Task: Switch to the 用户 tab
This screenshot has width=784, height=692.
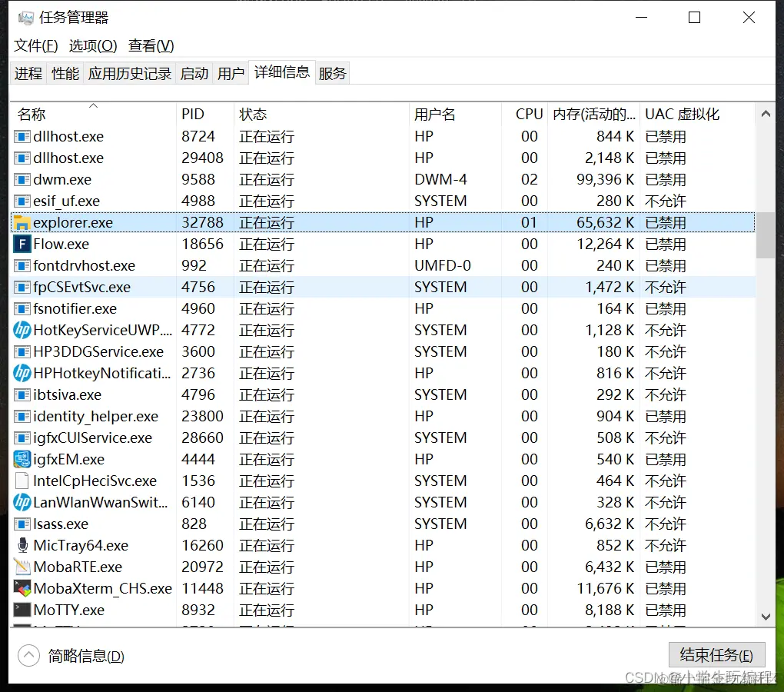Action: coord(231,74)
